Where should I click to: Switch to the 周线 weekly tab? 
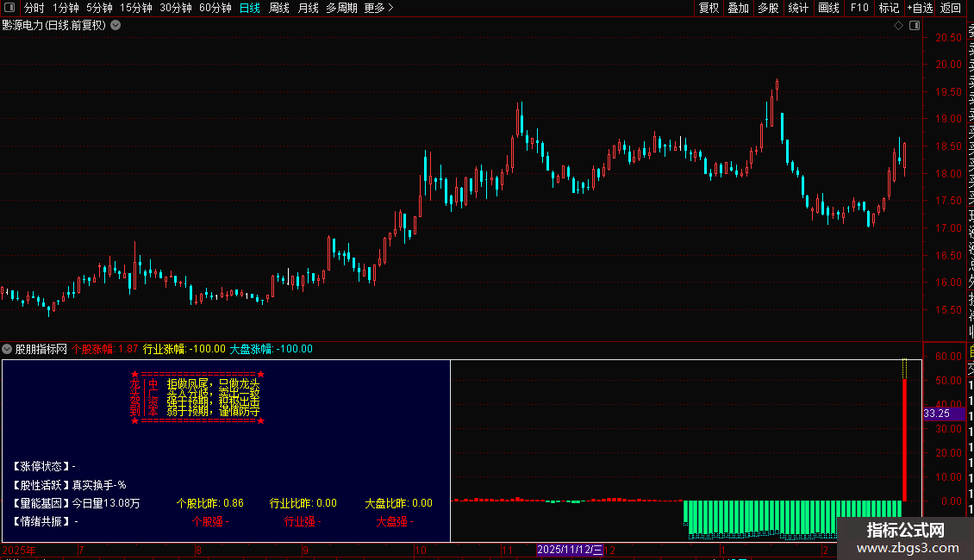pyautogui.click(x=279, y=8)
